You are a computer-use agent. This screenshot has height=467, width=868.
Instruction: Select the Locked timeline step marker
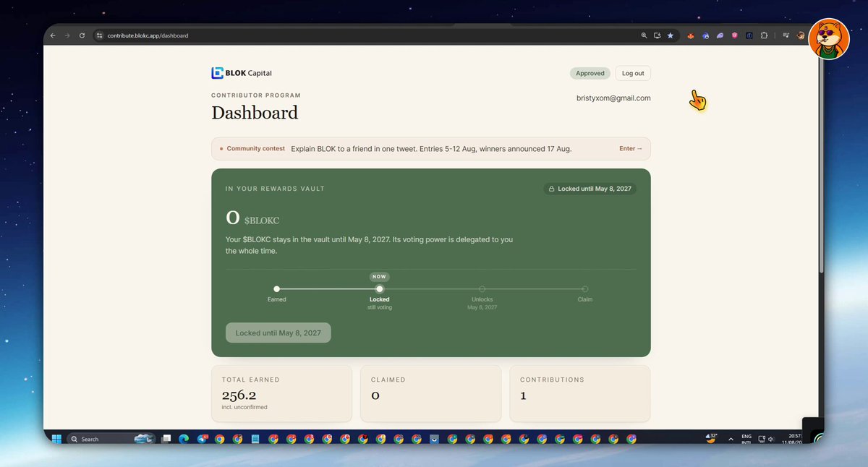point(380,289)
